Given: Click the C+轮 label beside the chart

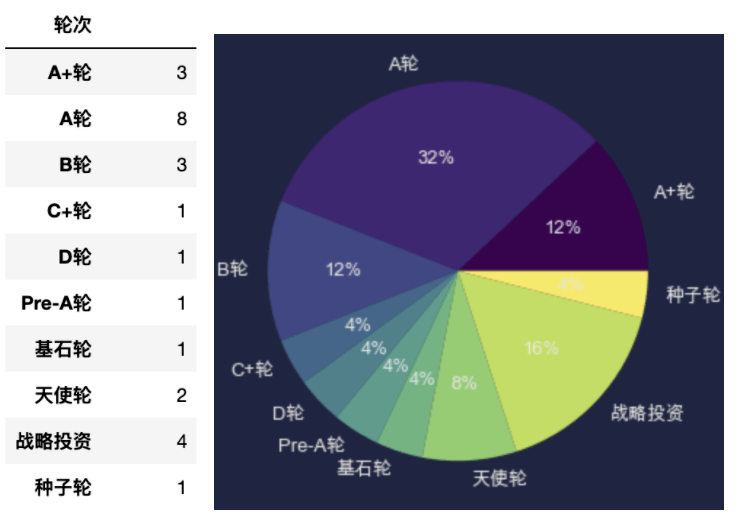Looking at the screenshot, I should tap(252, 369).
